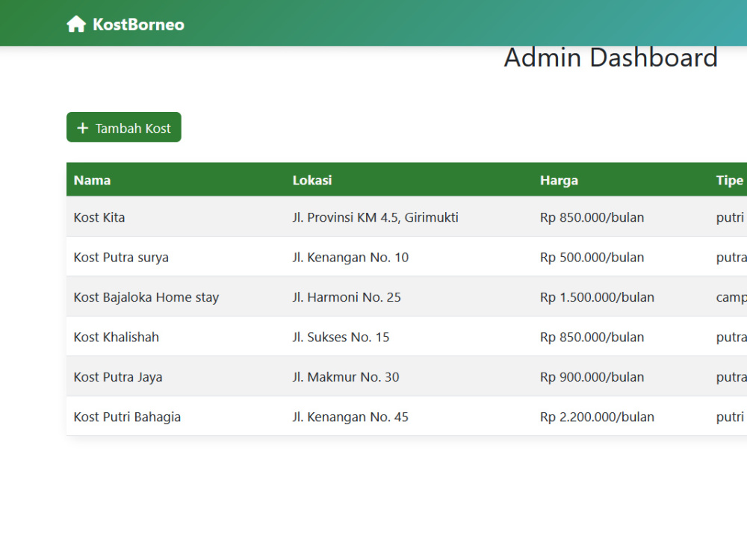Screen dimensions: 747x560
Task: Select the Kost Putra surya name cell
Action: 121,258
